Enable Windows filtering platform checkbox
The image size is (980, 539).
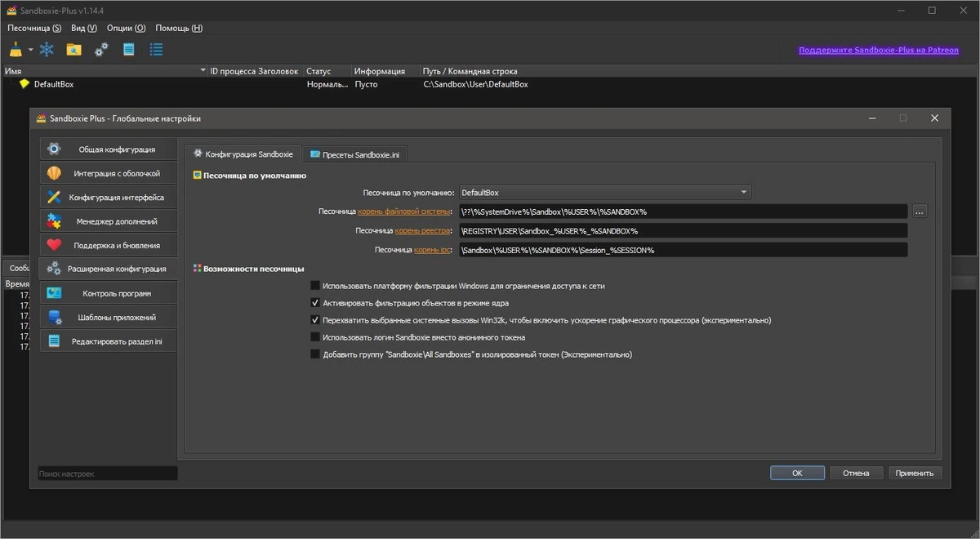point(315,286)
